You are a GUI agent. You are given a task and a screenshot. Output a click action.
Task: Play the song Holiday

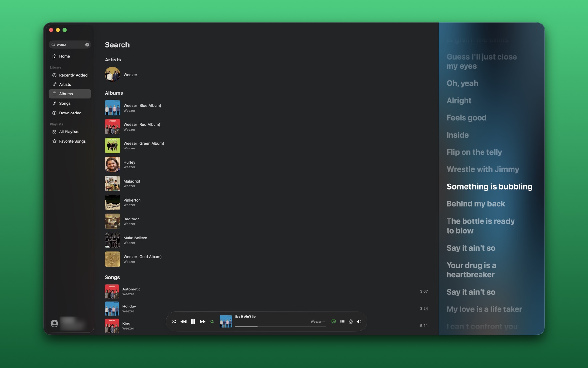[x=266, y=309]
